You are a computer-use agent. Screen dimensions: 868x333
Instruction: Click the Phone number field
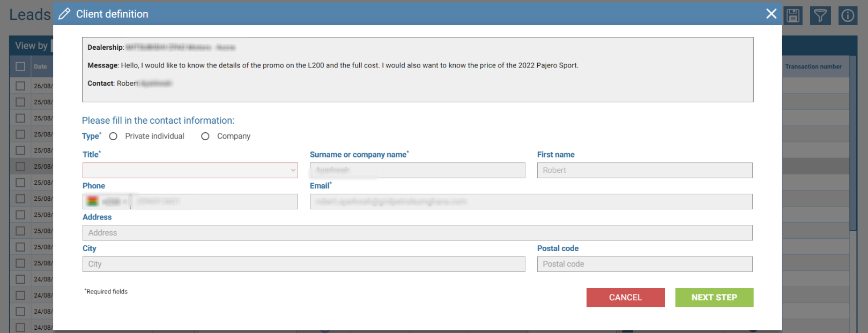click(214, 201)
